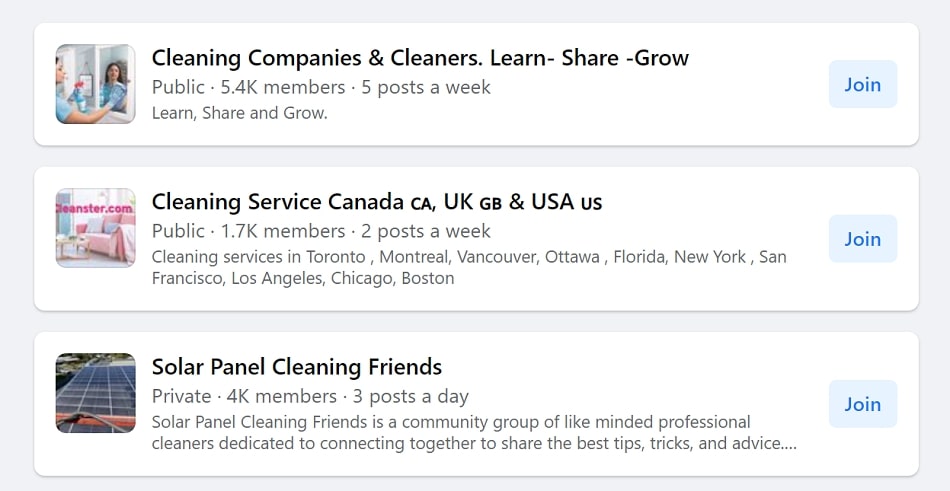Open the Cleanster.com pink sofa thumbnail

96,227
